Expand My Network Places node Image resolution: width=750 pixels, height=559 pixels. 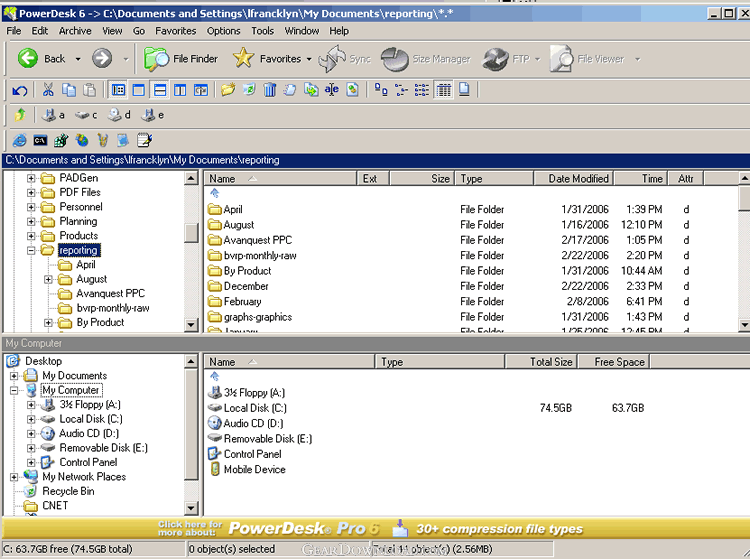14,477
